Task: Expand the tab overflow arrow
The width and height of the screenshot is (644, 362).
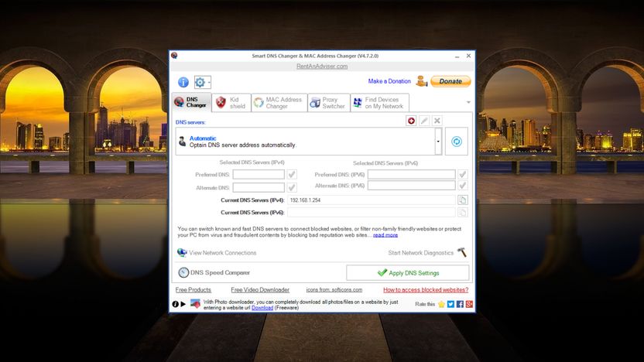Action: pyautogui.click(x=468, y=102)
